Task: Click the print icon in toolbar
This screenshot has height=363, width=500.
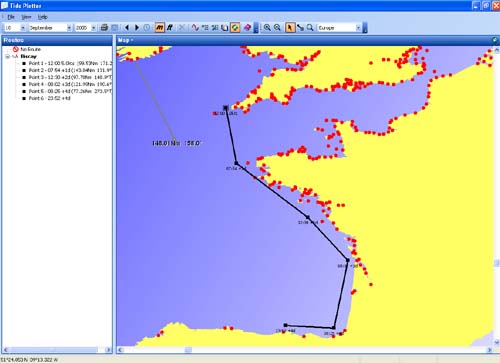Action: [x=104, y=28]
